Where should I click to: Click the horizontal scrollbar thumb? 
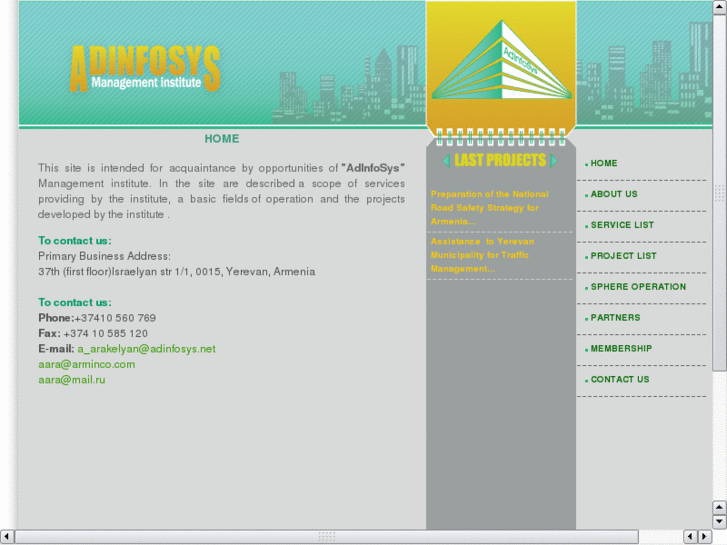pos(326,537)
